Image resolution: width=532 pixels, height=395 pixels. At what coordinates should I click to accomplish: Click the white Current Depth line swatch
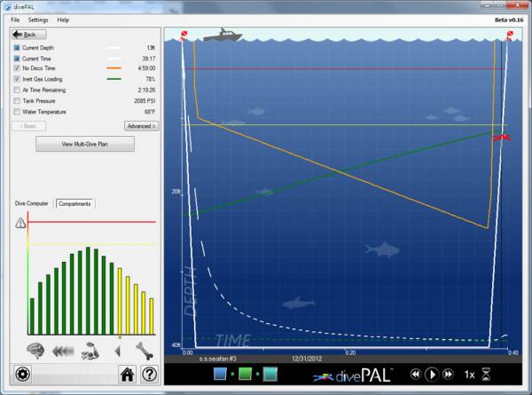coord(114,48)
